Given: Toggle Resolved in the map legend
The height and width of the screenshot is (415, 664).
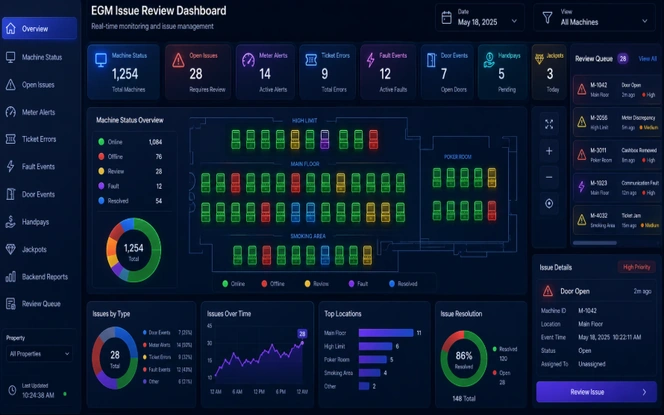Looking at the screenshot, I should pyautogui.click(x=403, y=284).
